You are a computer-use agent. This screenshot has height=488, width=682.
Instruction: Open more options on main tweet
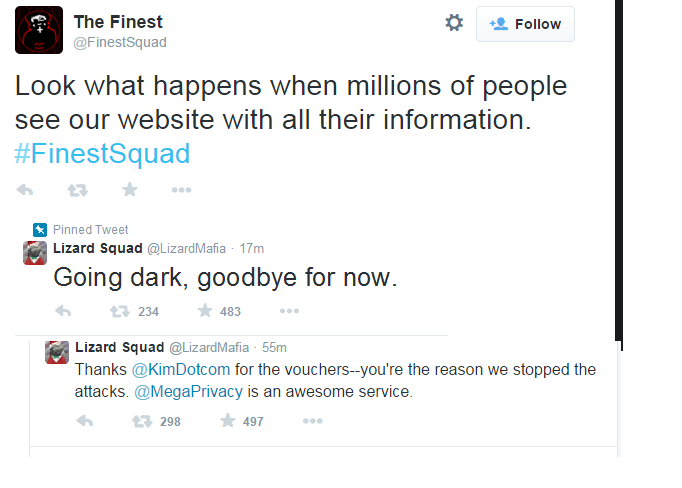181,190
